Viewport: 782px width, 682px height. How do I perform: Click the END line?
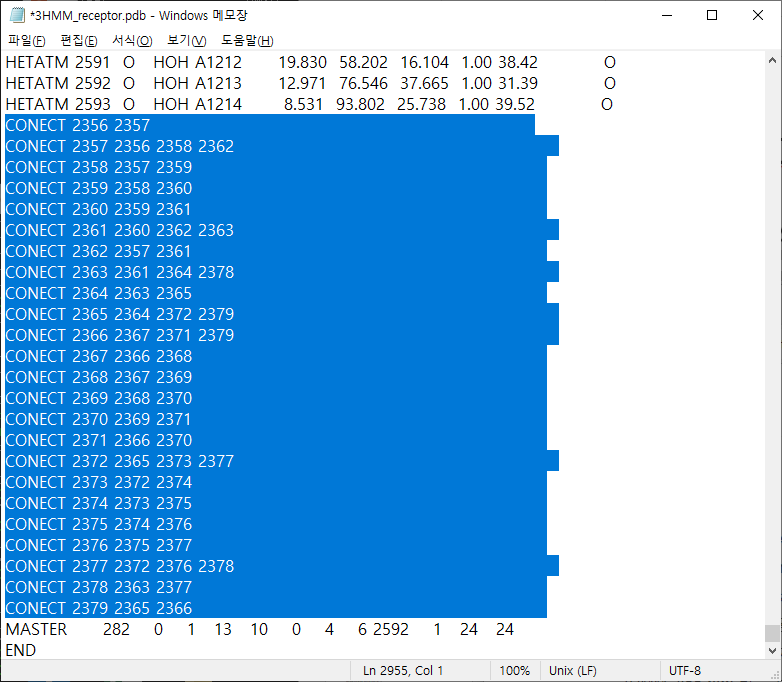click(21, 650)
